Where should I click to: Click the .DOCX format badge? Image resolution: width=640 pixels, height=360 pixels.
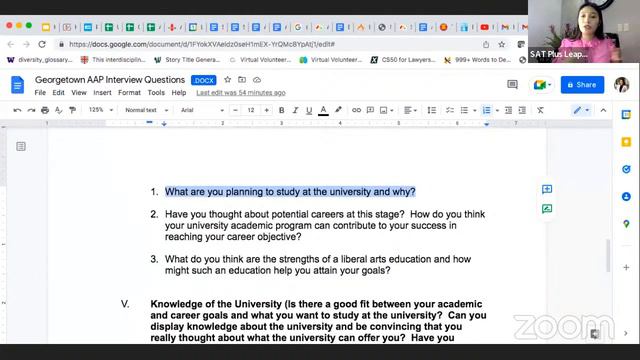204,80
